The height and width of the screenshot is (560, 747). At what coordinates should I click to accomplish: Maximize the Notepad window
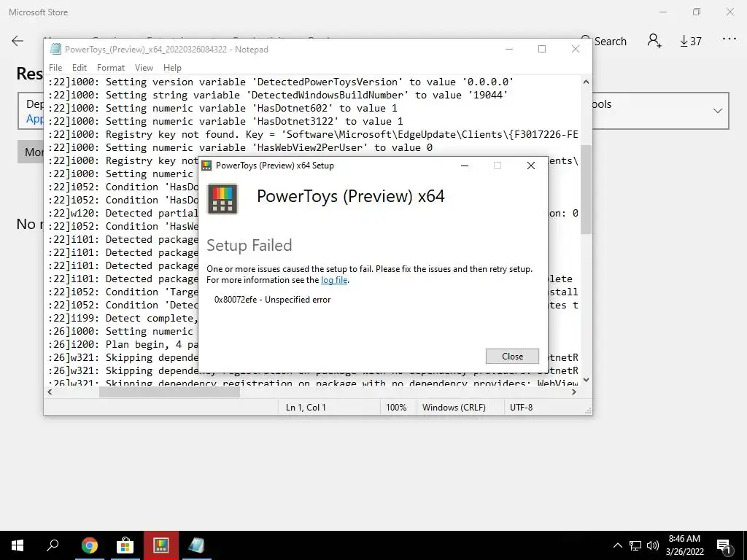click(x=542, y=49)
